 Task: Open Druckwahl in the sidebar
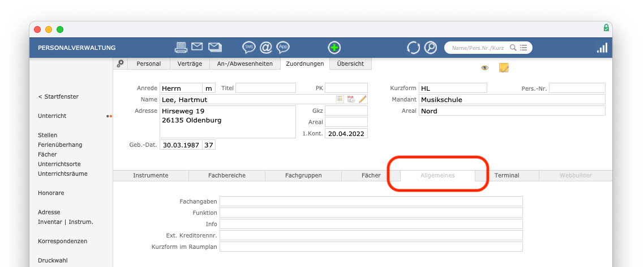[x=53, y=260]
